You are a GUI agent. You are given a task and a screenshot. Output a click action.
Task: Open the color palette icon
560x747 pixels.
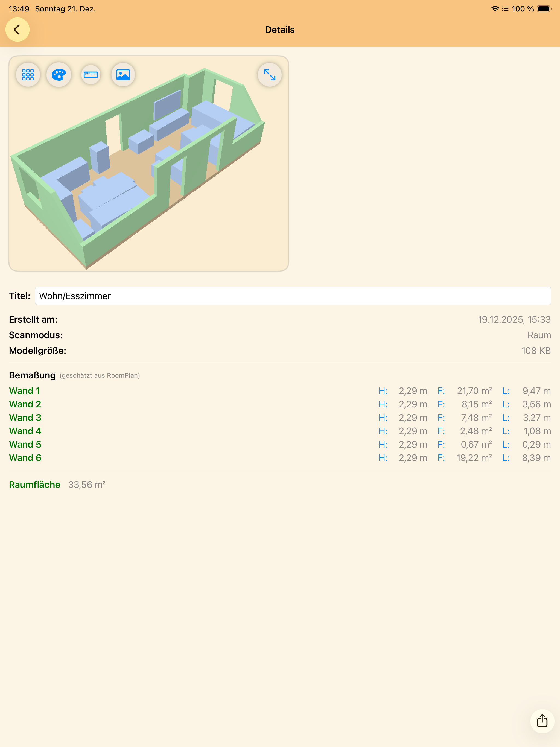pos(59,75)
